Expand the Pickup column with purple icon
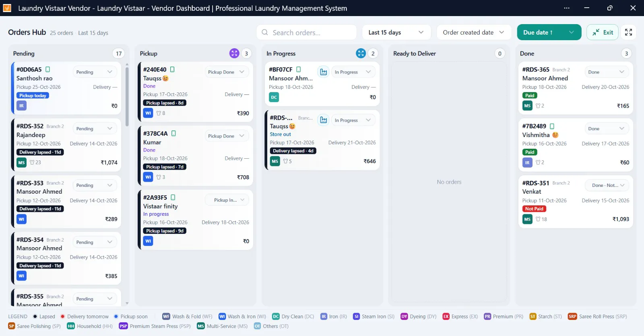The image size is (644, 336). click(234, 53)
